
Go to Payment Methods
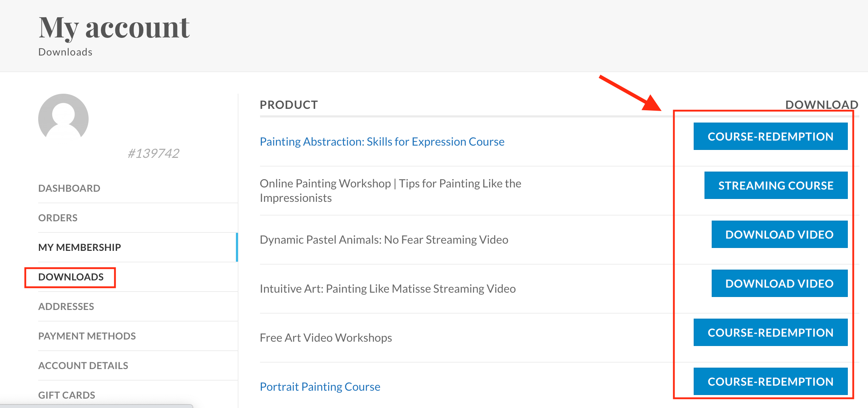point(87,336)
